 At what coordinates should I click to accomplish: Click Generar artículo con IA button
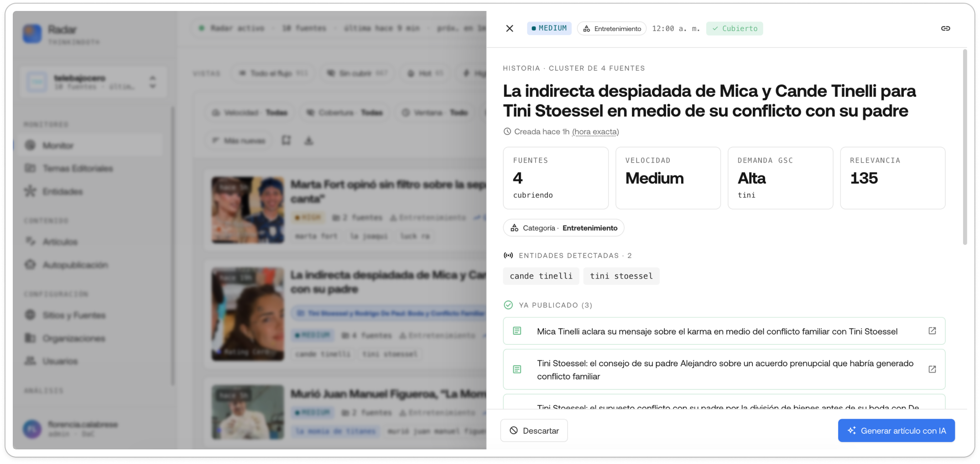coord(896,430)
